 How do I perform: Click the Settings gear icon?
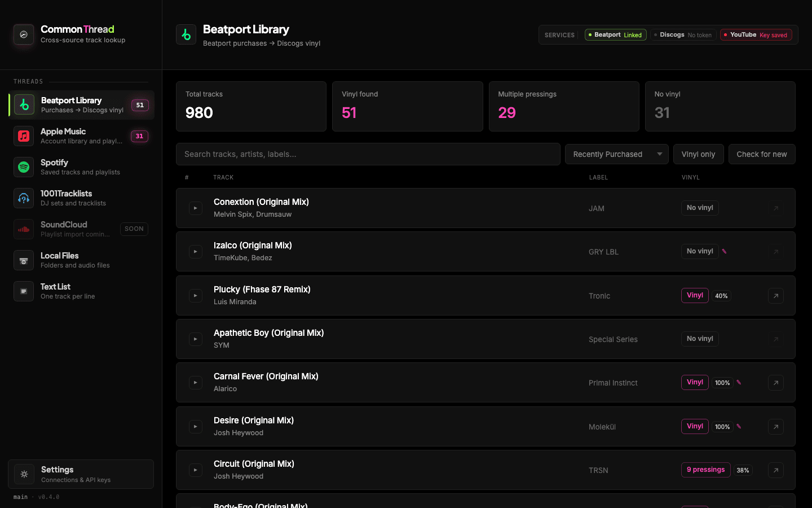(x=24, y=474)
